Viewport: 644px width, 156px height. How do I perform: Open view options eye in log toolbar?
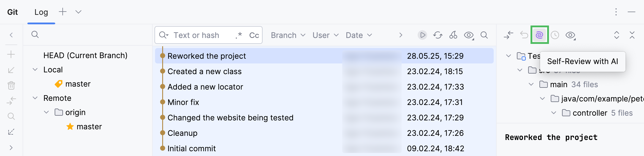(469, 35)
